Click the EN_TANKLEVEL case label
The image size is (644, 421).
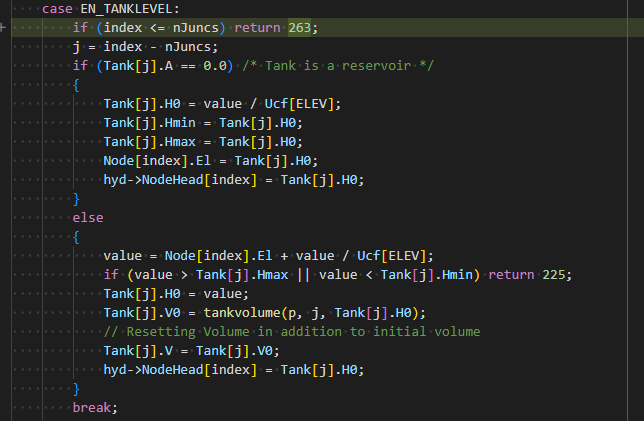110,9
